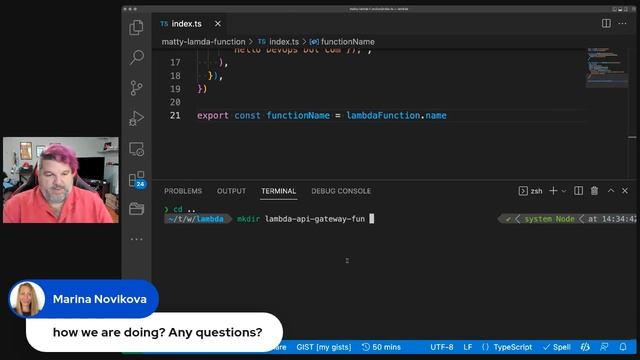Select the TERMINAL panel tab
This screenshot has width=640, height=360.
(x=279, y=191)
